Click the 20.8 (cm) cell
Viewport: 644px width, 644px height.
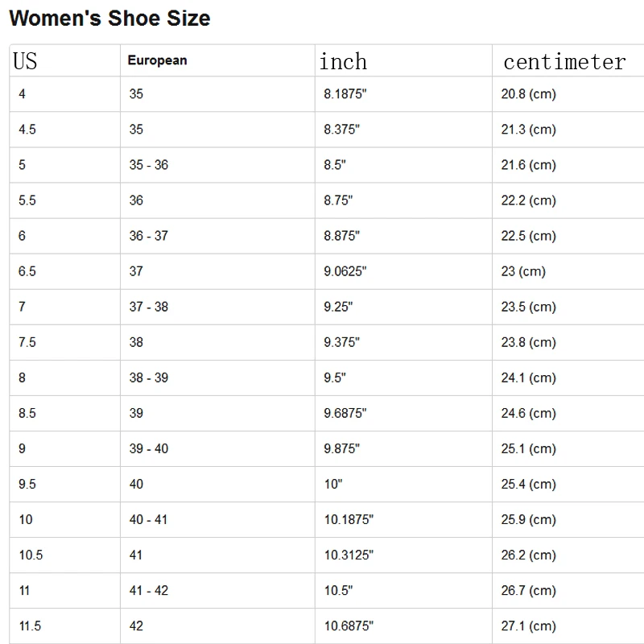click(528, 94)
